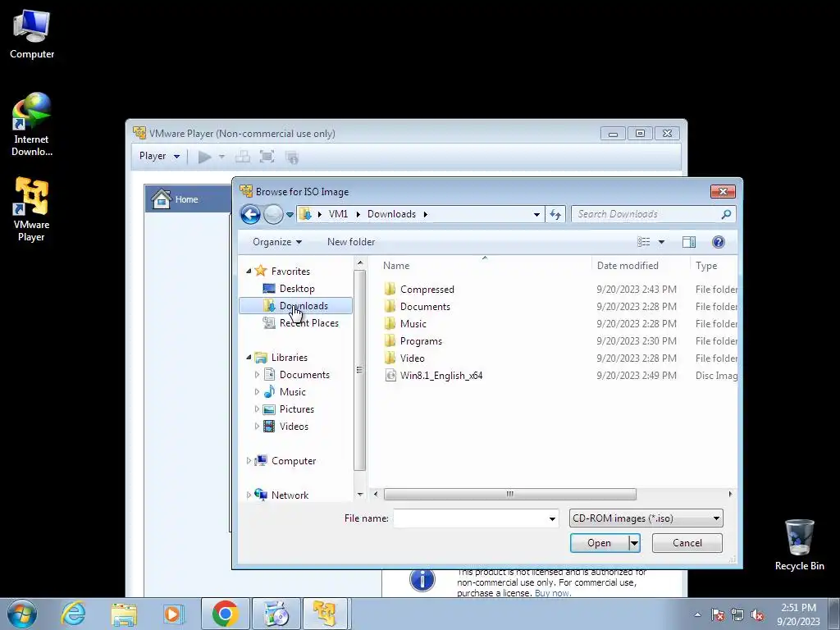Click the Buy now link
The image size is (840, 630).
pos(552,593)
